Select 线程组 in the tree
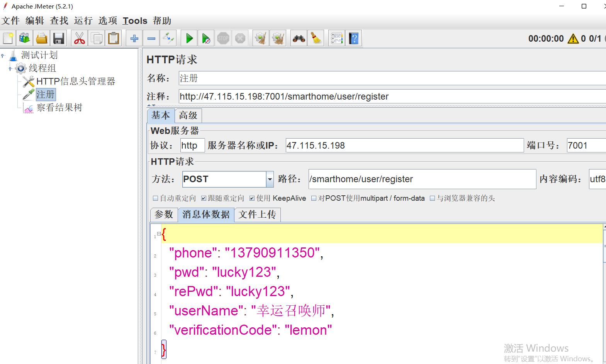The width and height of the screenshot is (606, 364). [x=42, y=68]
